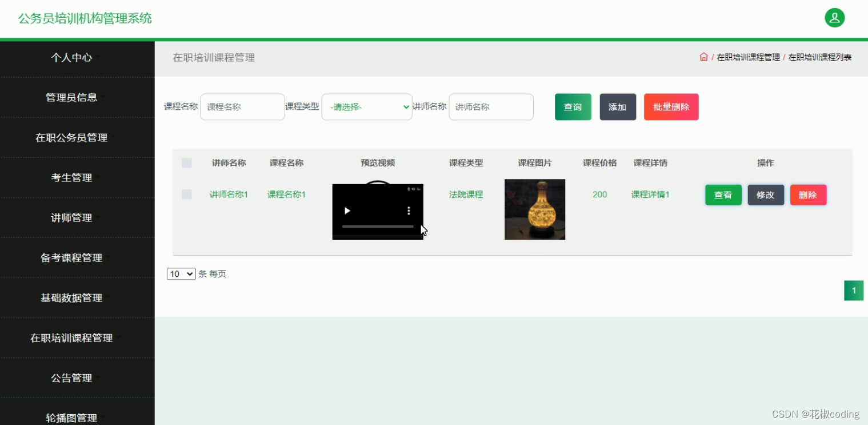The width and height of the screenshot is (868, 425).
Task: Click the 课程图片 vase thumbnail
Action: pyautogui.click(x=534, y=209)
